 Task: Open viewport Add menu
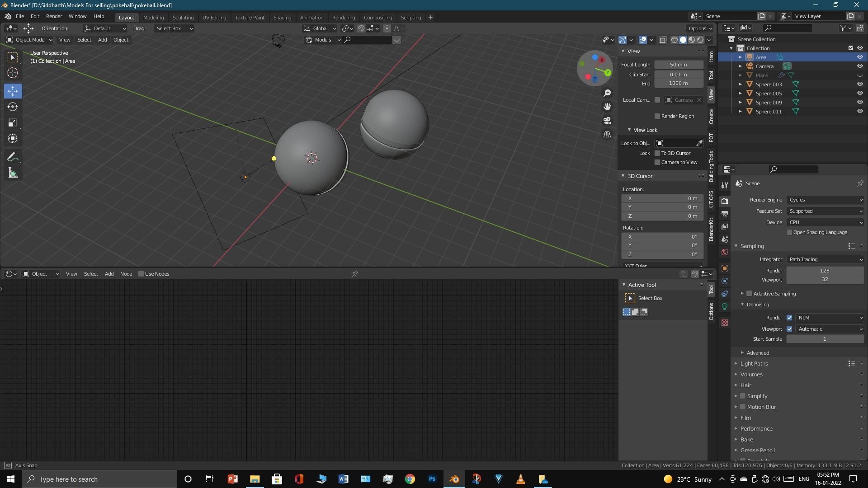[102, 40]
